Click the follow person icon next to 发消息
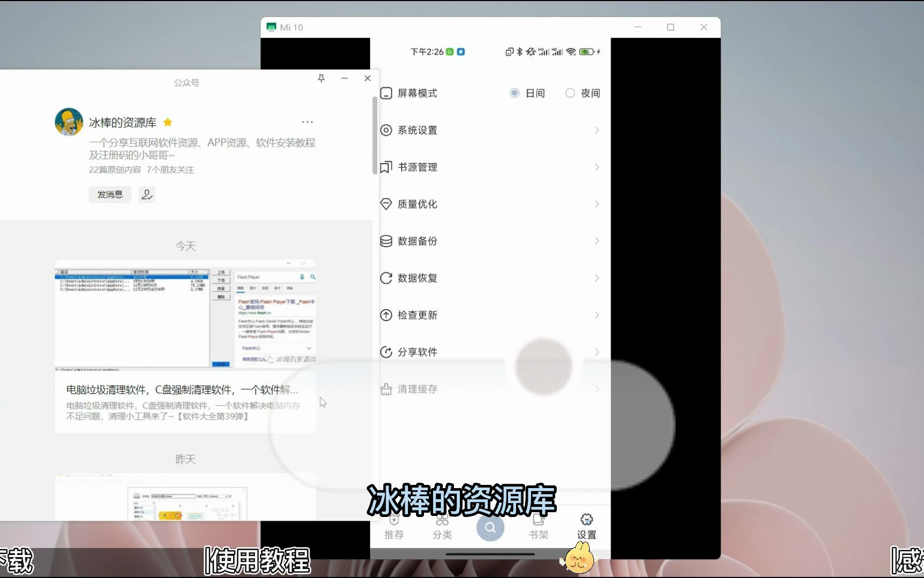Screen dimensions: 924x578 [147, 194]
